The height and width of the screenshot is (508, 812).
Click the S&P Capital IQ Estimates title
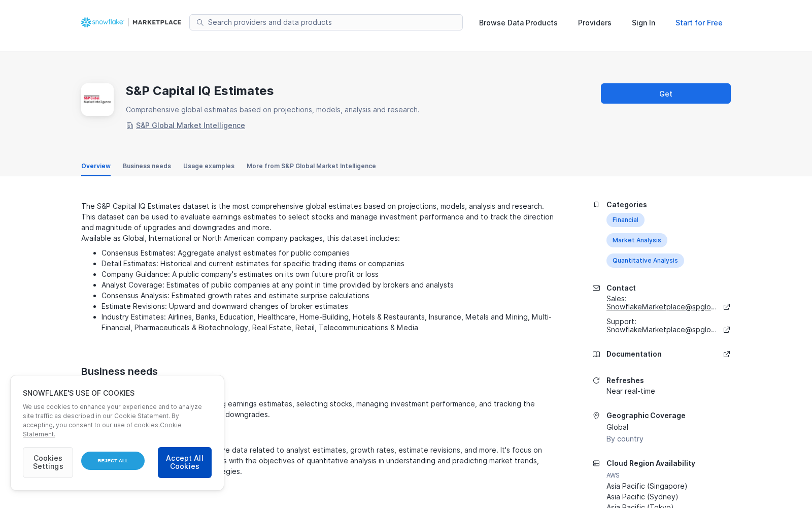199,91
